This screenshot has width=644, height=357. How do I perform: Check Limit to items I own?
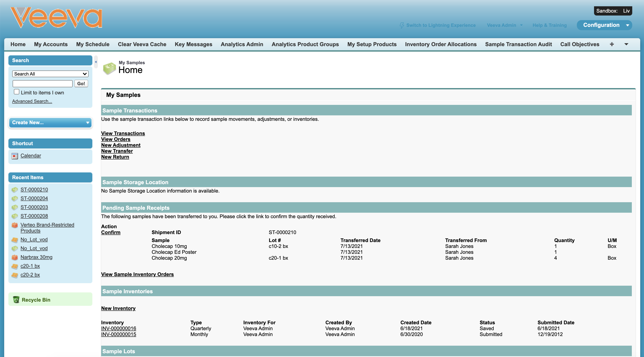pyautogui.click(x=17, y=92)
